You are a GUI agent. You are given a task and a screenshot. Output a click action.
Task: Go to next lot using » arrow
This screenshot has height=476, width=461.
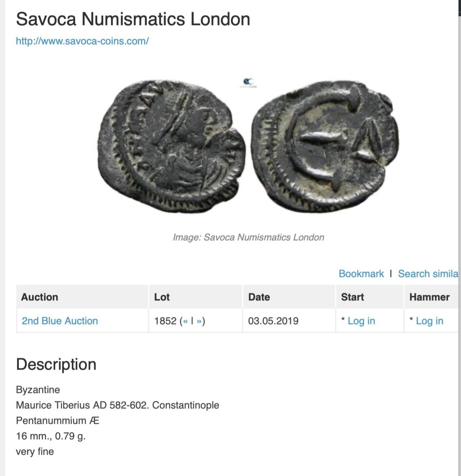click(x=200, y=321)
